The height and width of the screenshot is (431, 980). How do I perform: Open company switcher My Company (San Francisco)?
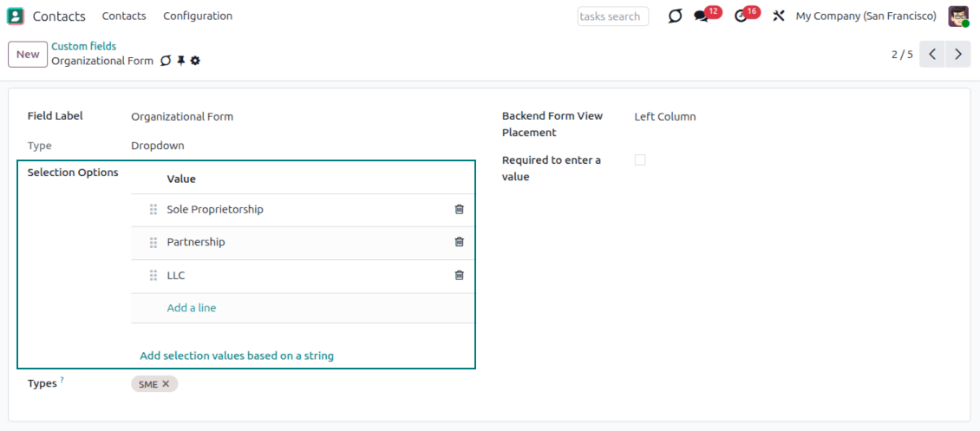pyautogui.click(x=866, y=16)
